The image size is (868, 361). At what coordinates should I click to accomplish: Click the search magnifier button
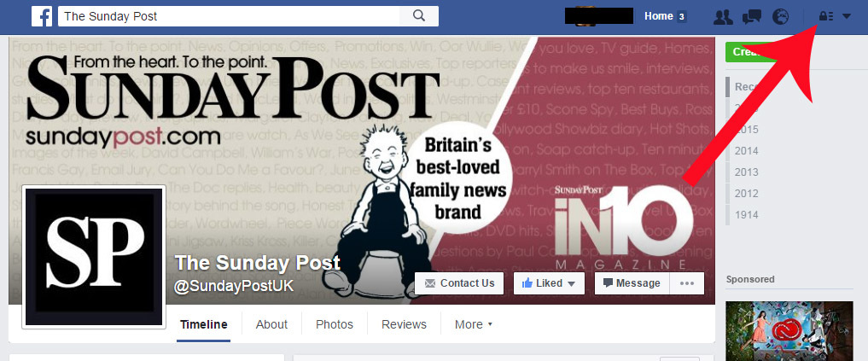point(419,16)
